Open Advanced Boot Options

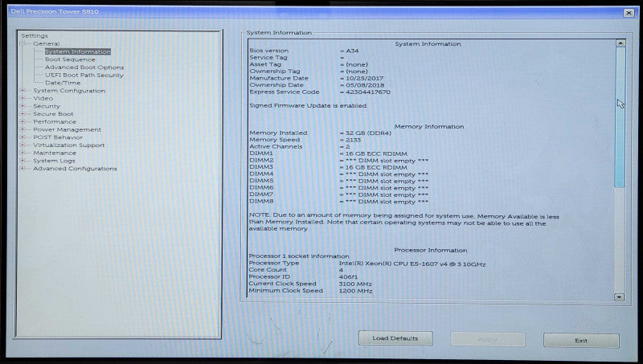(x=84, y=67)
